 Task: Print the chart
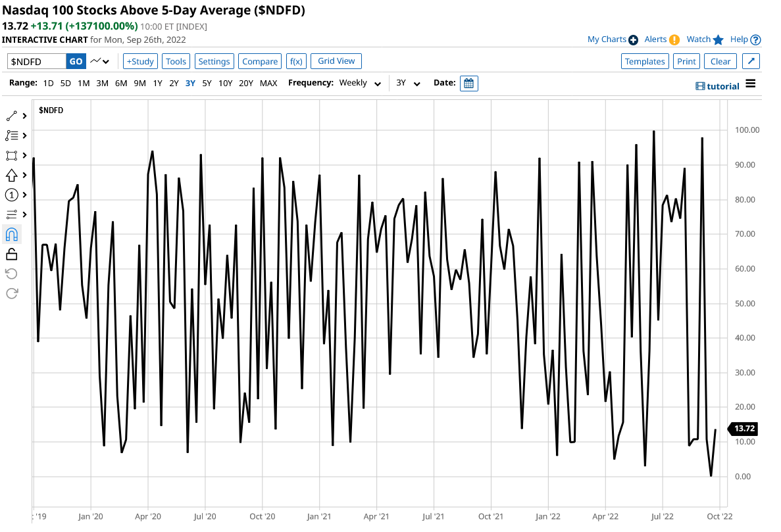click(686, 61)
